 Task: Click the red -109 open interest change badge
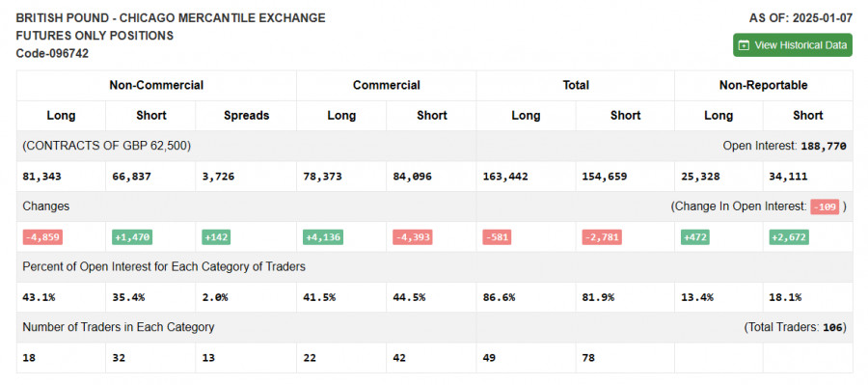(x=825, y=206)
